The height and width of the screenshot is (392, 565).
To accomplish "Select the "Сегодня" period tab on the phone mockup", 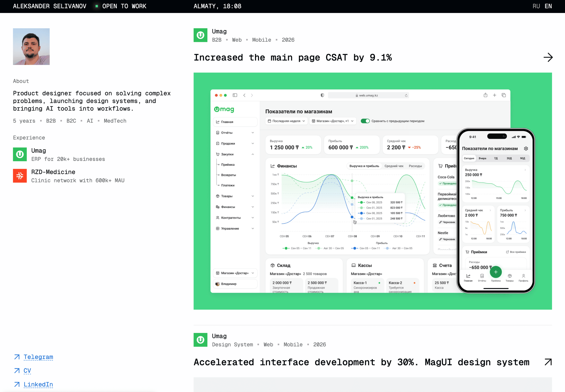I will tap(469, 158).
